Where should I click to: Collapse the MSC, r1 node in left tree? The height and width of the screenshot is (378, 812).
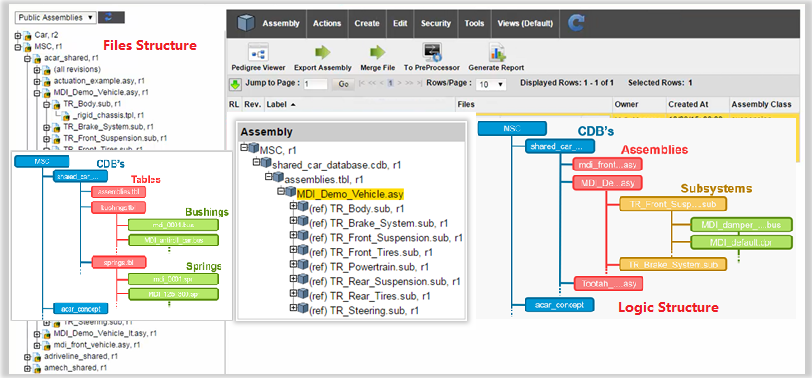click(18, 47)
